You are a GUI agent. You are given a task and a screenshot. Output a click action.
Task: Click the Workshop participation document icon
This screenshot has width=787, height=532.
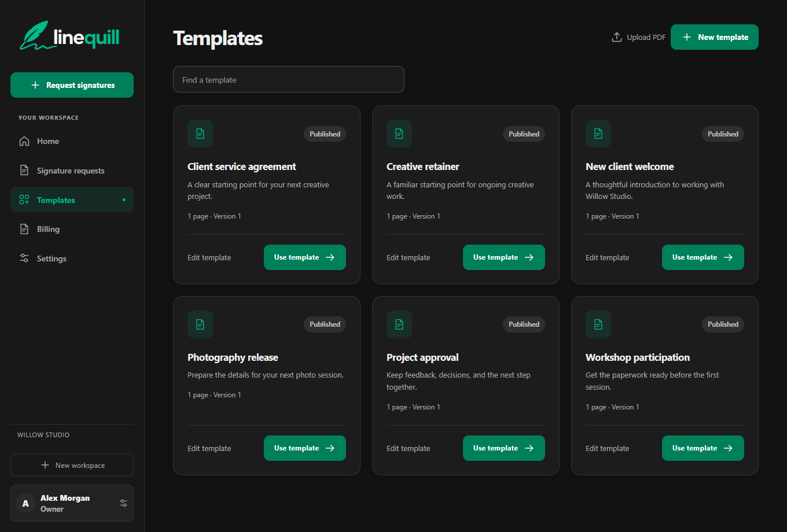598,324
